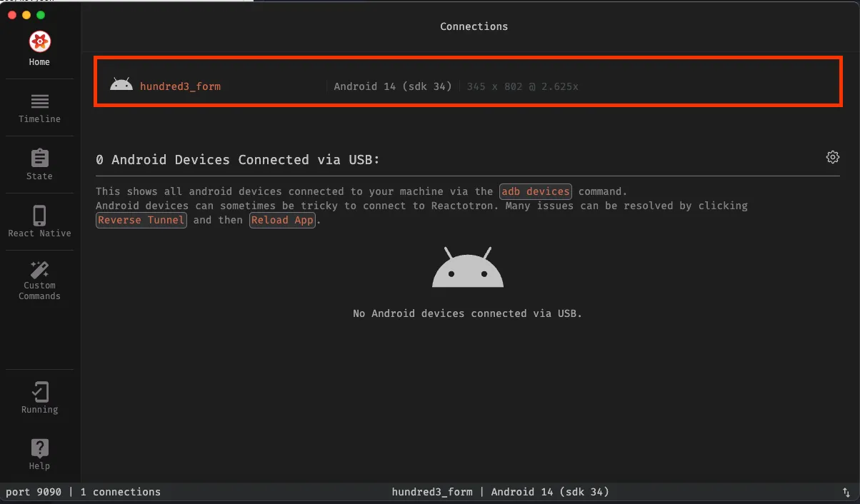The width and height of the screenshot is (860, 504).
Task: Click the Android icon beside hundred3_form
Action: tap(121, 85)
